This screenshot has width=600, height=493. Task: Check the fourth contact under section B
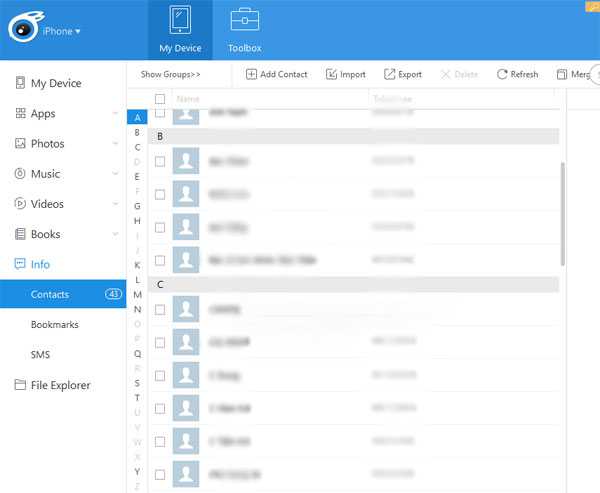pyautogui.click(x=160, y=261)
